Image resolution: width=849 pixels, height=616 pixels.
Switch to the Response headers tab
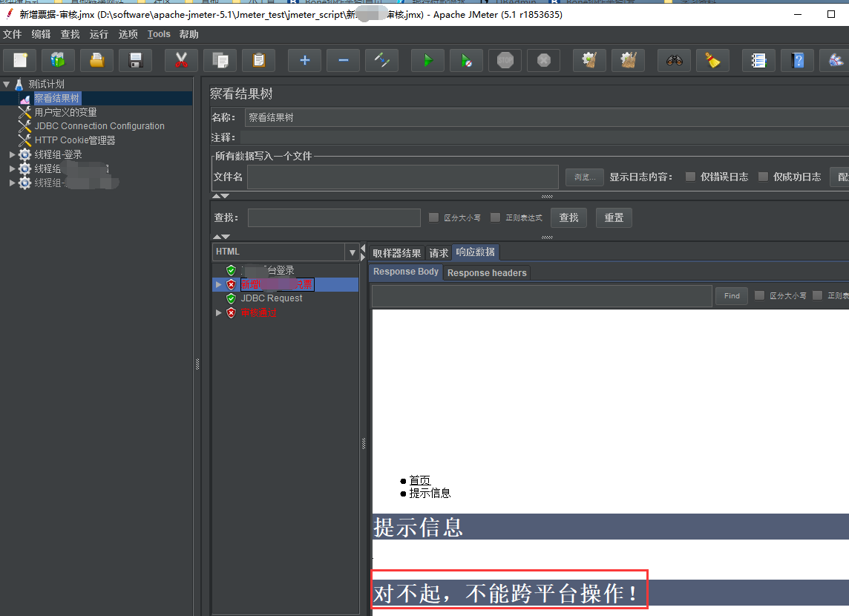pos(487,273)
